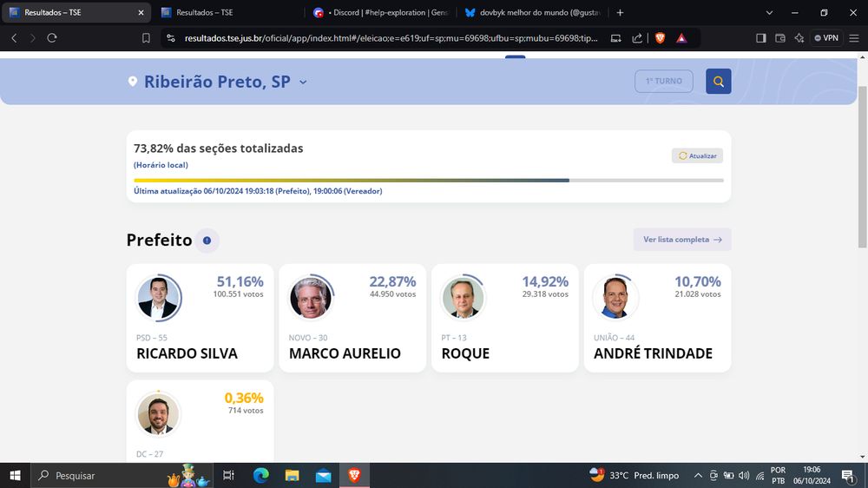Open clock showing 19:06 06/10/2024
Image resolution: width=868 pixels, height=488 pixels.
tap(812, 475)
